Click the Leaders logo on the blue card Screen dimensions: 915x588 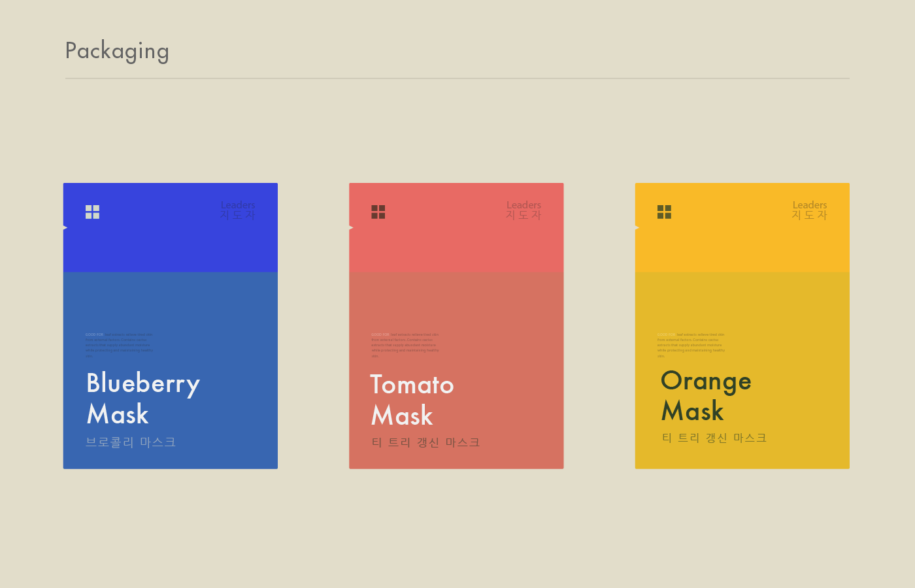tap(238, 210)
